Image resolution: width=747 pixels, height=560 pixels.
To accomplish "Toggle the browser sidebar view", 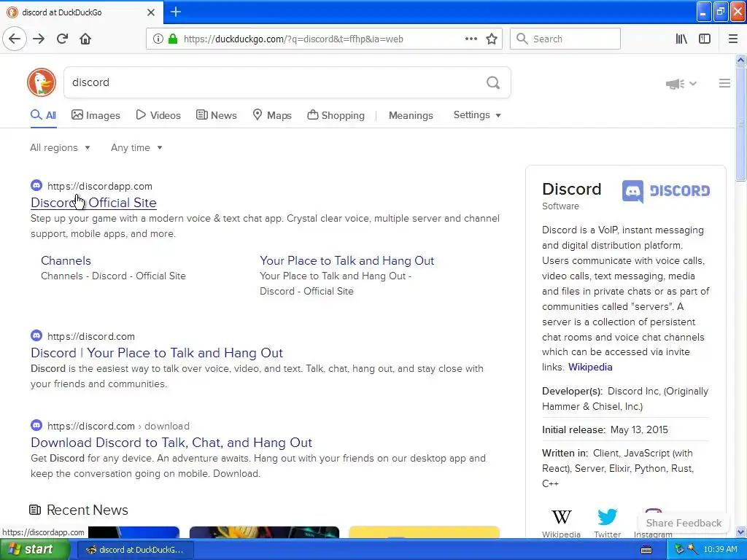I will [705, 39].
